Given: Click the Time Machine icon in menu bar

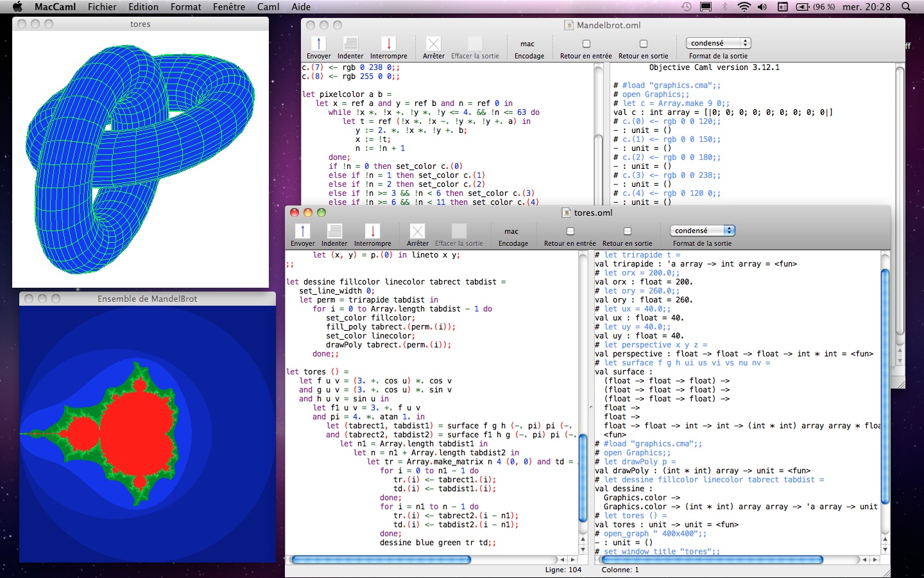Looking at the screenshot, I should tap(687, 7).
